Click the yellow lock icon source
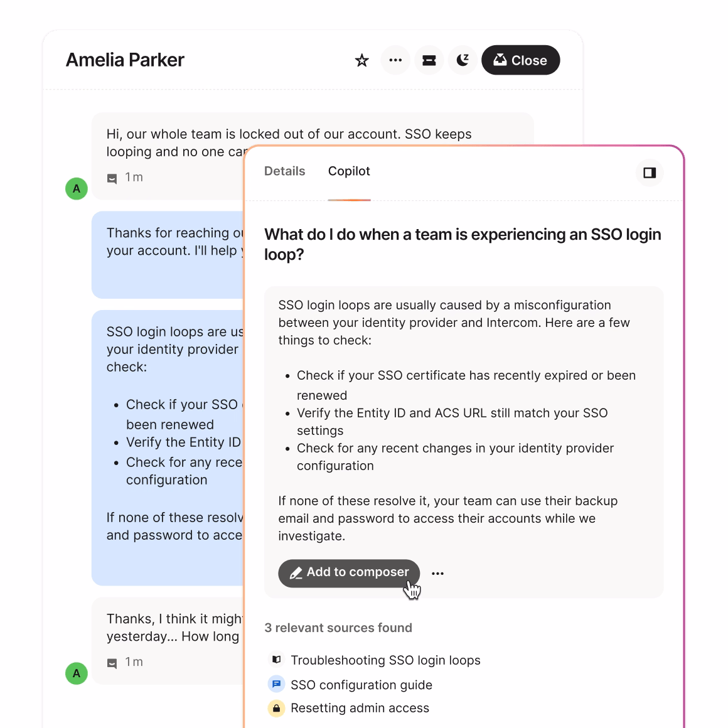This screenshot has height=728, width=728. [276, 708]
